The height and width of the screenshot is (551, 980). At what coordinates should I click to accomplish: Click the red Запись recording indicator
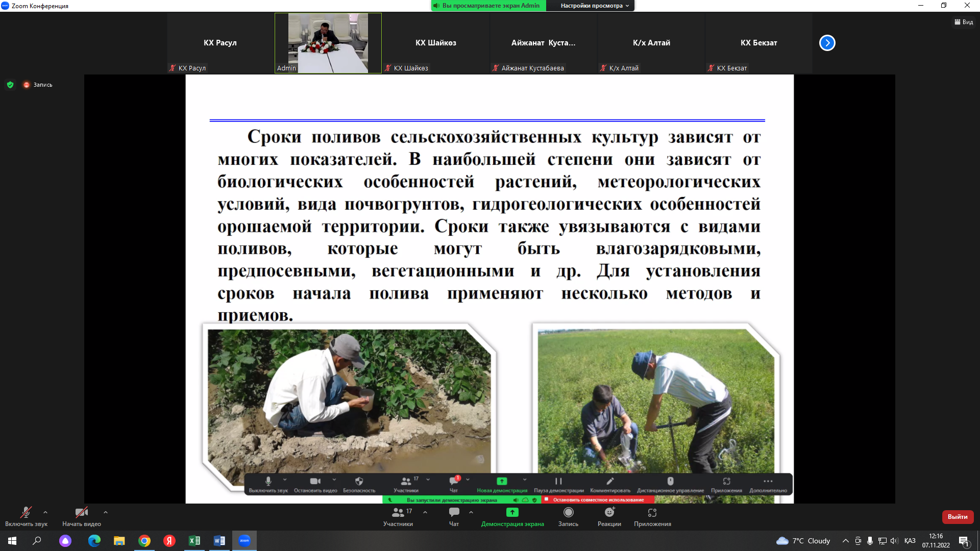coord(38,85)
